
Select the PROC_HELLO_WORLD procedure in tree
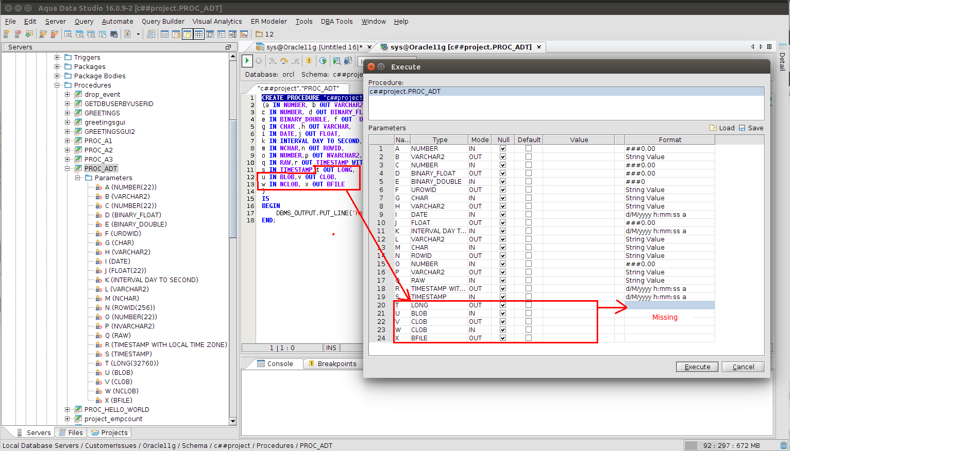click(x=117, y=410)
